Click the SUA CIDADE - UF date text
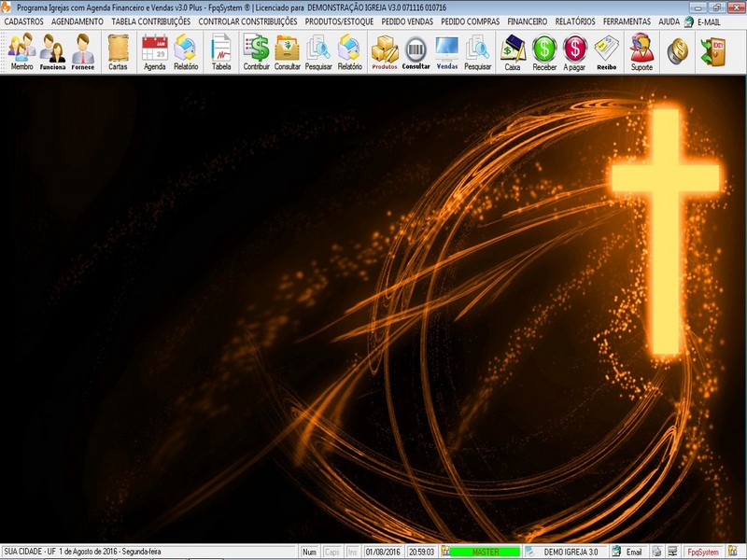 (82, 552)
